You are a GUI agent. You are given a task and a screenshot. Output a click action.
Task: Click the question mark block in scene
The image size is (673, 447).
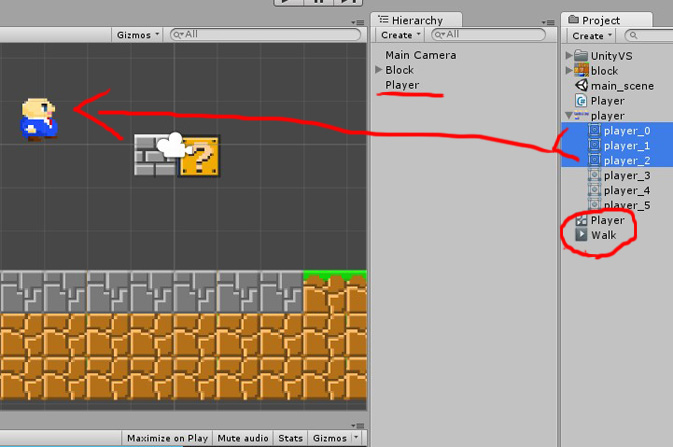click(x=200, y=157)
